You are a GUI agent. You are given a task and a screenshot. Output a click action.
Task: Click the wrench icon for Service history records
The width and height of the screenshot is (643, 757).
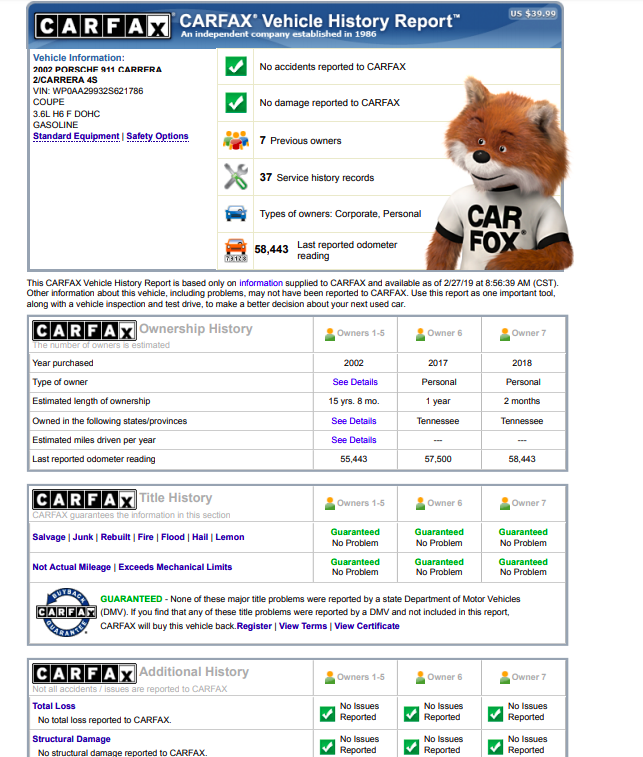coord(236,176)
